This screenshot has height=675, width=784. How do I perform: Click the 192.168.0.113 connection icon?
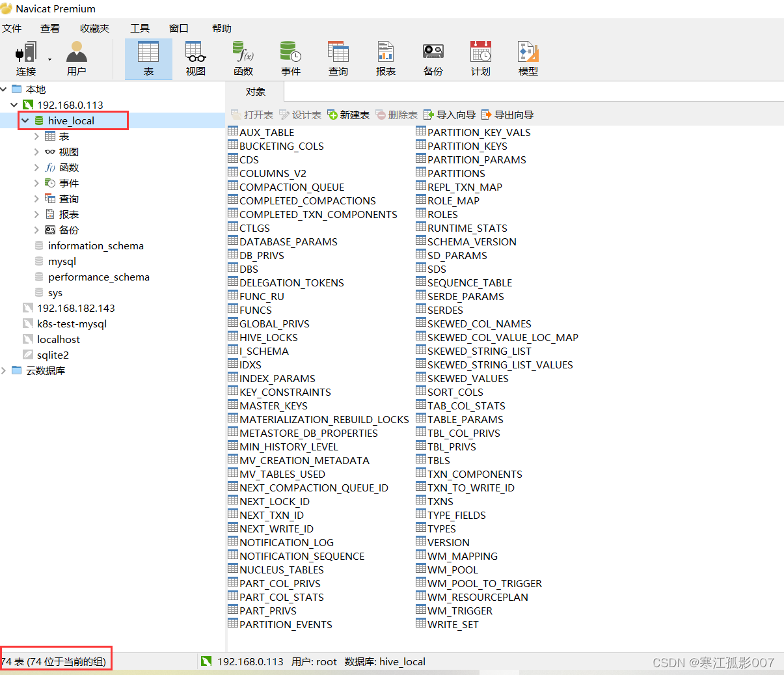tap(27, 105)
